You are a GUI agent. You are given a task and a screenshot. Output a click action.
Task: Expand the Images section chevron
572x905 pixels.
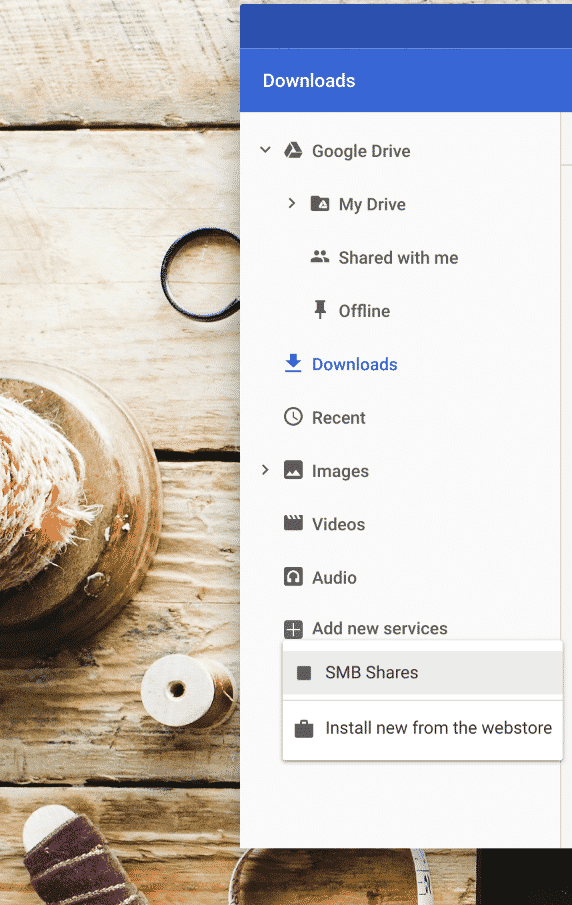click(x=265, y=470)
